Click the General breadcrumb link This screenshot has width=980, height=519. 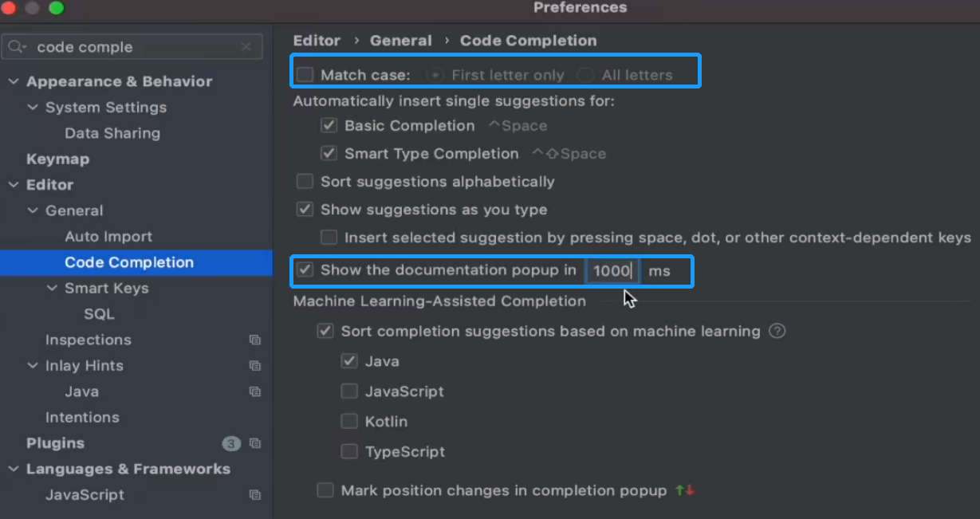(x=400, y=41)
